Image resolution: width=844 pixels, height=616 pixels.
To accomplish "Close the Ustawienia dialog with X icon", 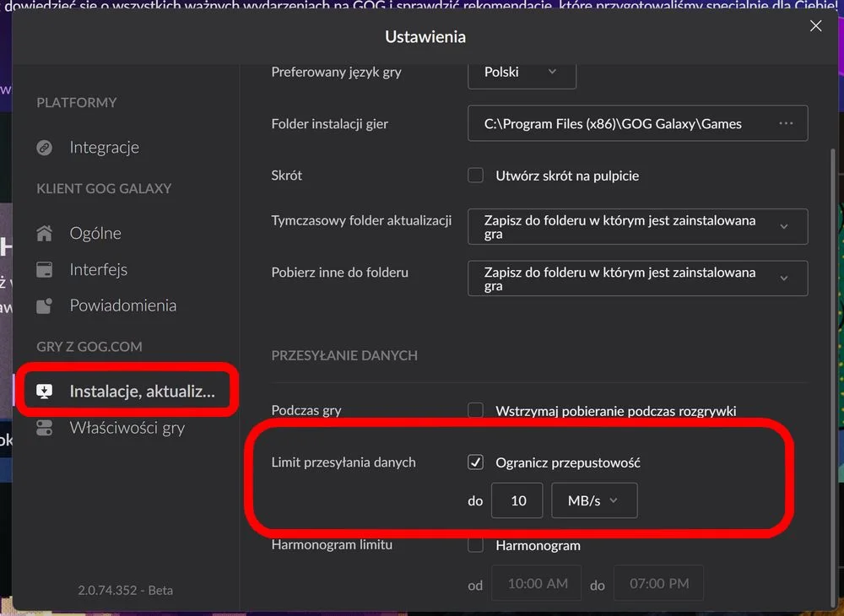I will [x=815, y=26].
